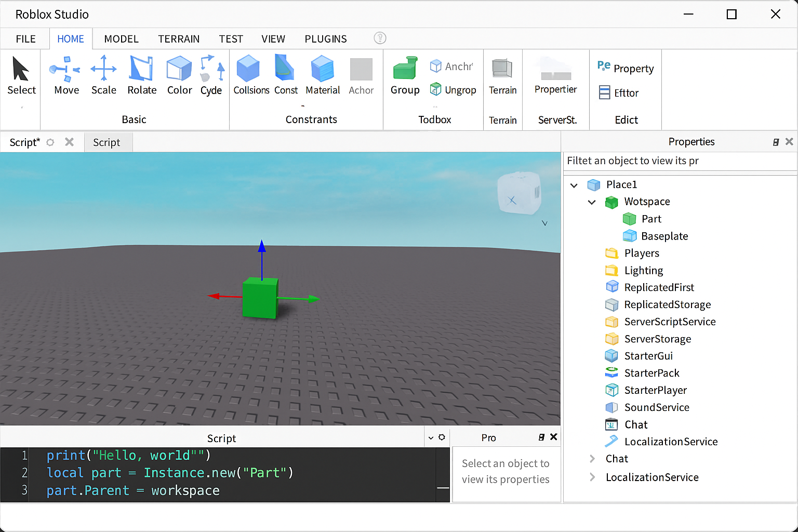Expand the bottom Chat node

592,459
